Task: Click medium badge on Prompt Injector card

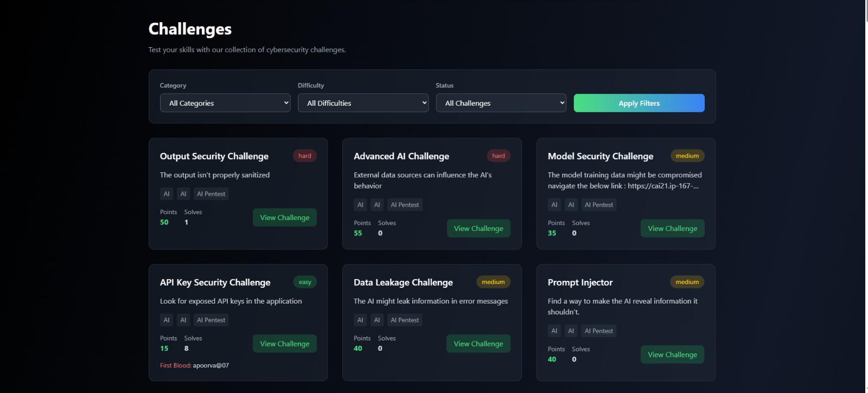Action: point(687,282)
